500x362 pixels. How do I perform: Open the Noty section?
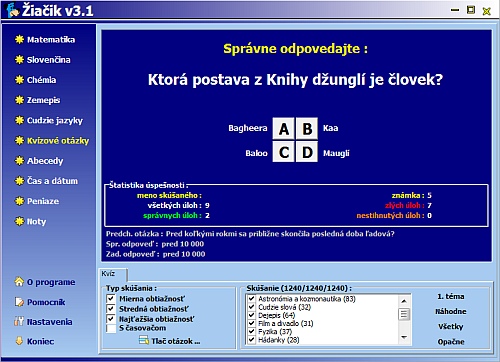(36, 221)
